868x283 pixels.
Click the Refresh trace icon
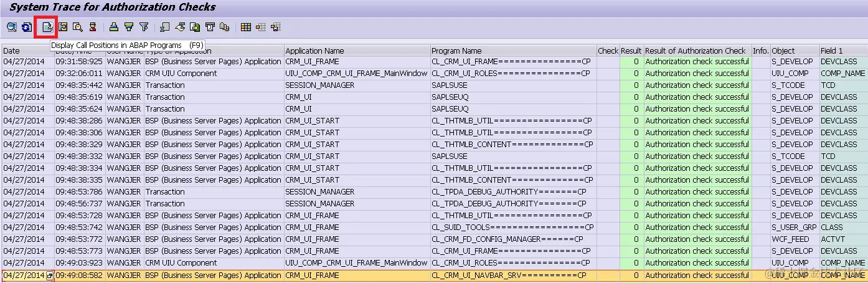27,27
